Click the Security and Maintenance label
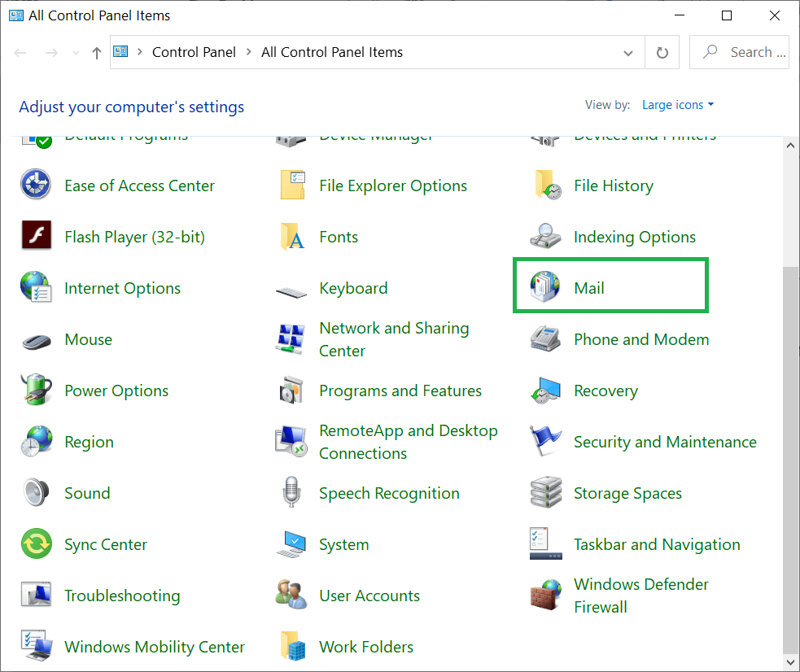Image resolution: width=800 pixels, height=672 pixels. 665,442
